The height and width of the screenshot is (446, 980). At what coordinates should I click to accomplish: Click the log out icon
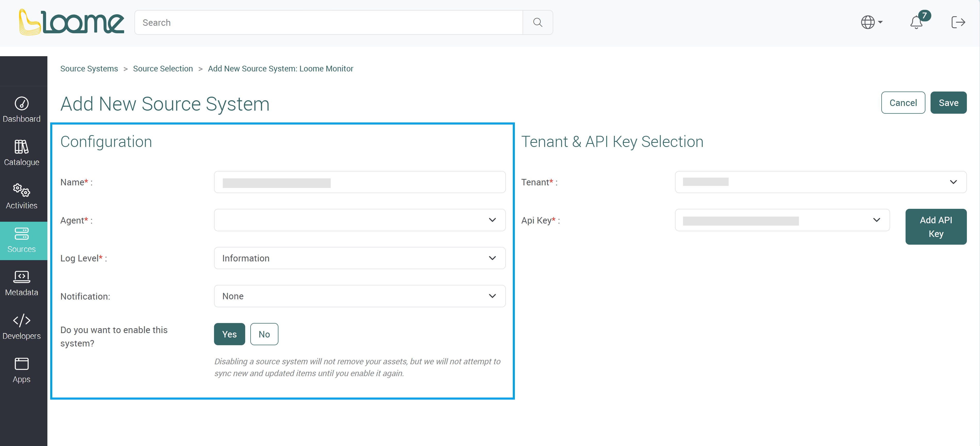pos(958,22)
